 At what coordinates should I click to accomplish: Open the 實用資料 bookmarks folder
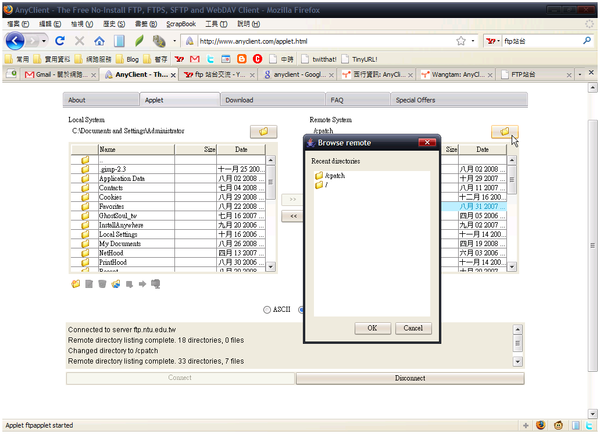tap(52, 59)
